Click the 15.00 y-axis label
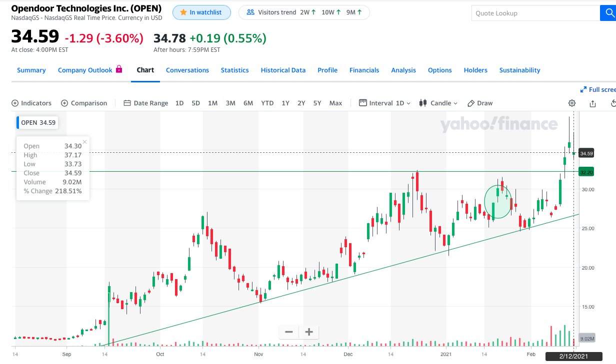The width and height of the screenshot is (616, 364). coord(587,307)
